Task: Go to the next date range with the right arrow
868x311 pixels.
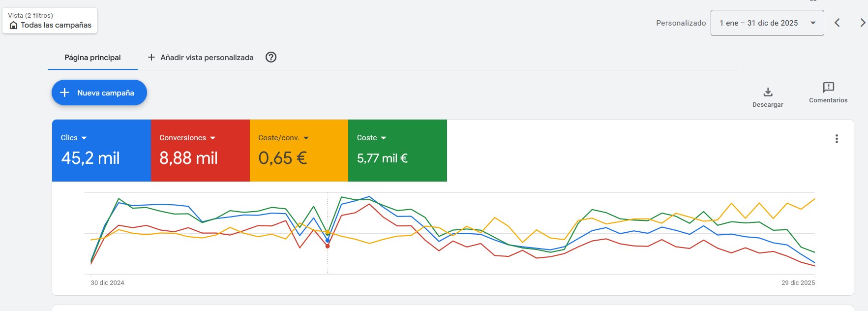Action: [x=862, y=23]
